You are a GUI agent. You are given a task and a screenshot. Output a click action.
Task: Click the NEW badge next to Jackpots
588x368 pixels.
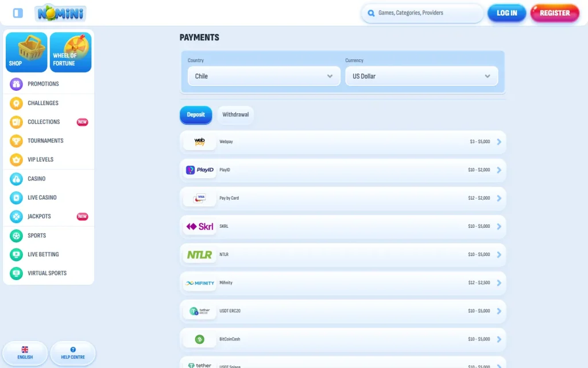(83, 216)
